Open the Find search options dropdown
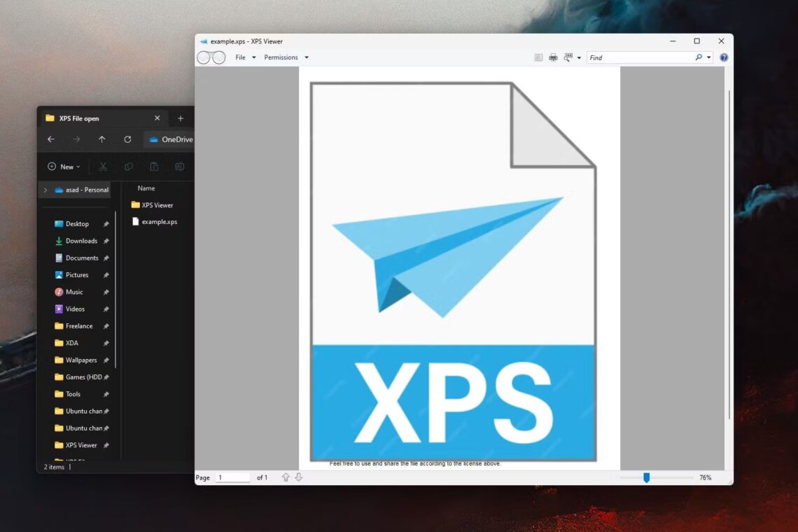This screenshot has height=532, width=798. [x=707, y=57]
